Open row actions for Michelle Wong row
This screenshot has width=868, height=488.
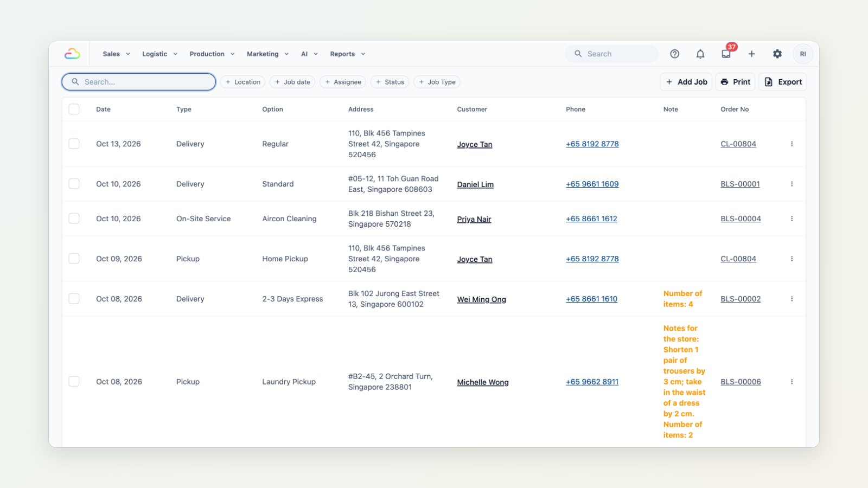792,382
